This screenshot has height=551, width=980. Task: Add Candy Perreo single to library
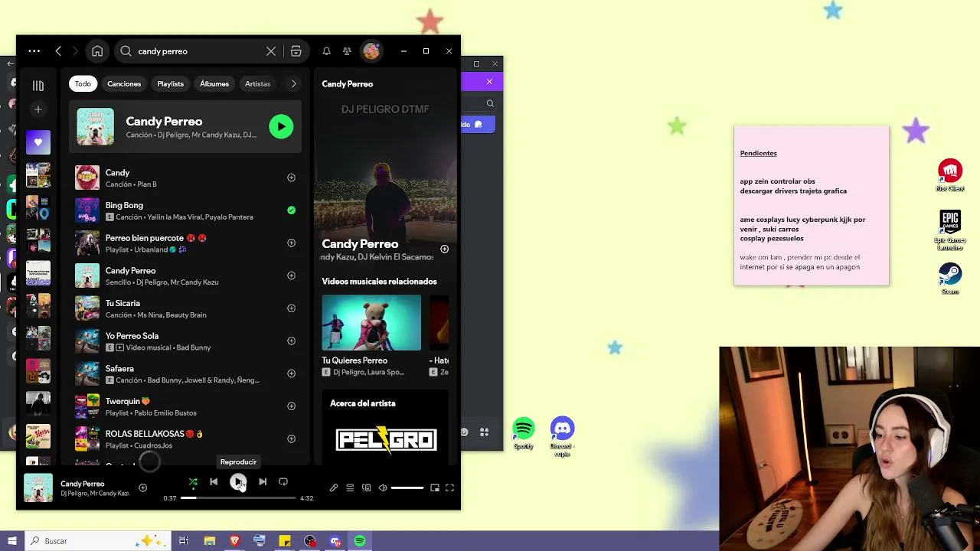(x=291, y=275)
